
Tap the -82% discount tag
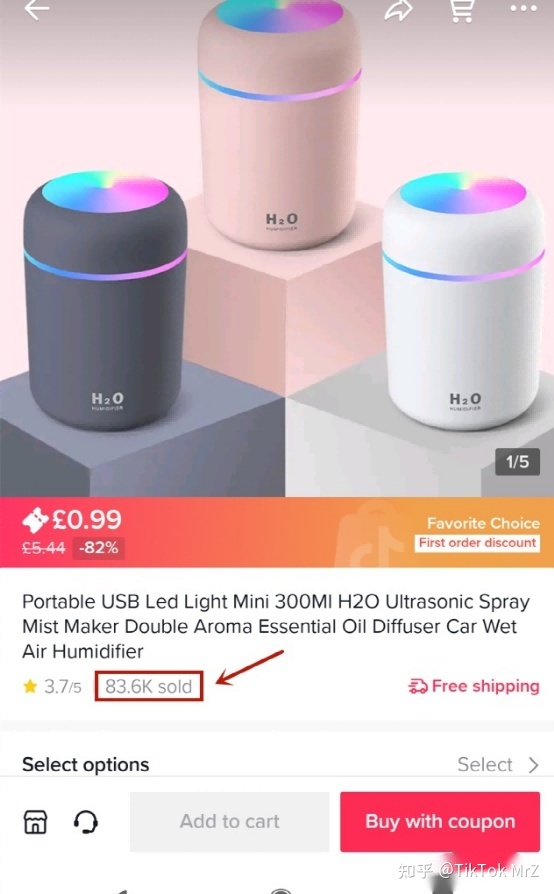(x=99, y=548)
